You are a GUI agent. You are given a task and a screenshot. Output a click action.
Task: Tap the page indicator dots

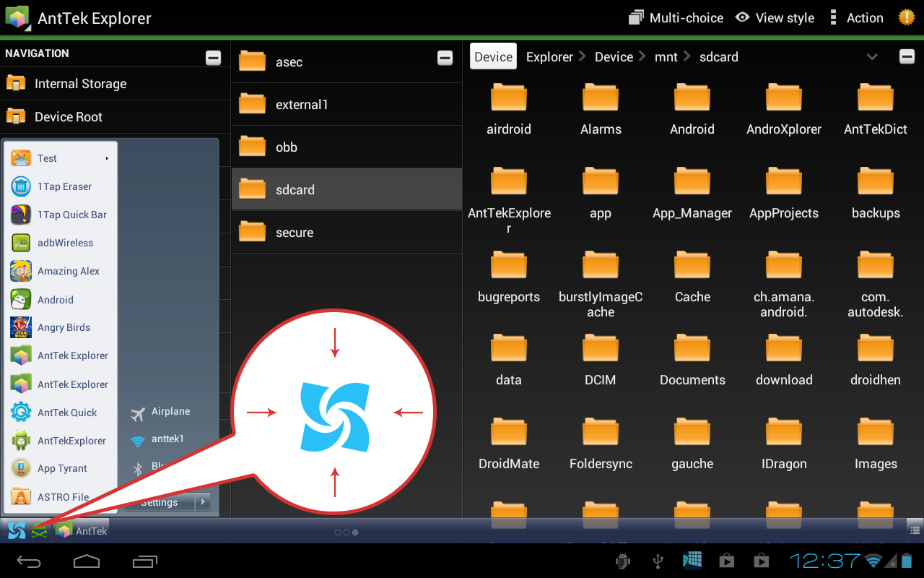(346, 532)
